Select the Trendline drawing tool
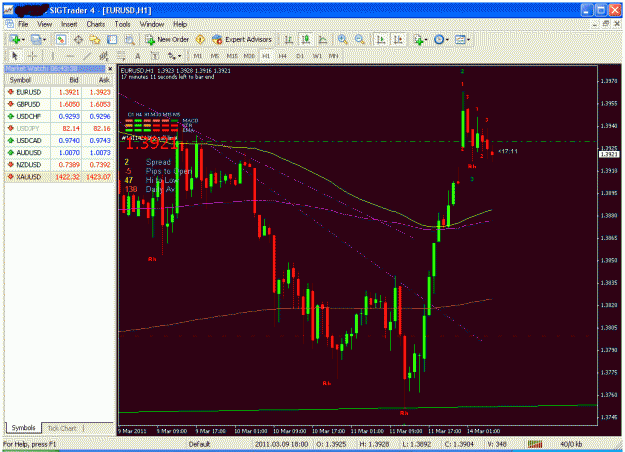The image size is (625, 452). (x=87, y=56)
